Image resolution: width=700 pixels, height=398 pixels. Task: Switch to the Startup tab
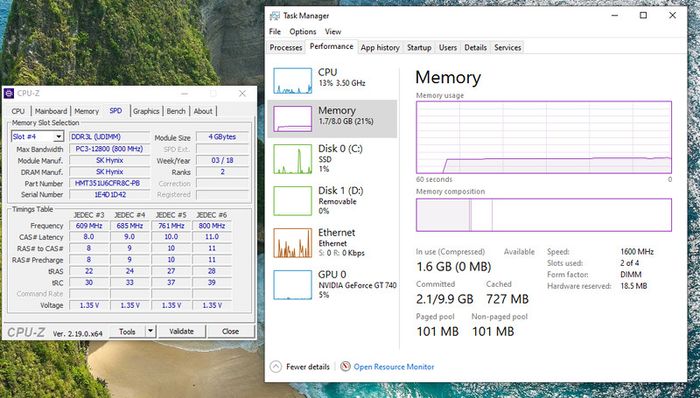[419, 47]
